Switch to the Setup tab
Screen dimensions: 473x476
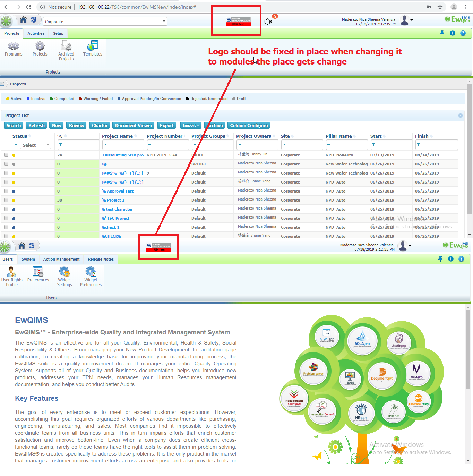pos(58,34)
